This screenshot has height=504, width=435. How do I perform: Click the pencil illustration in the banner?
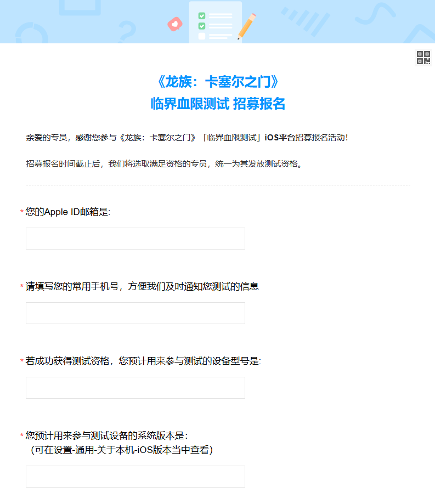247,26
